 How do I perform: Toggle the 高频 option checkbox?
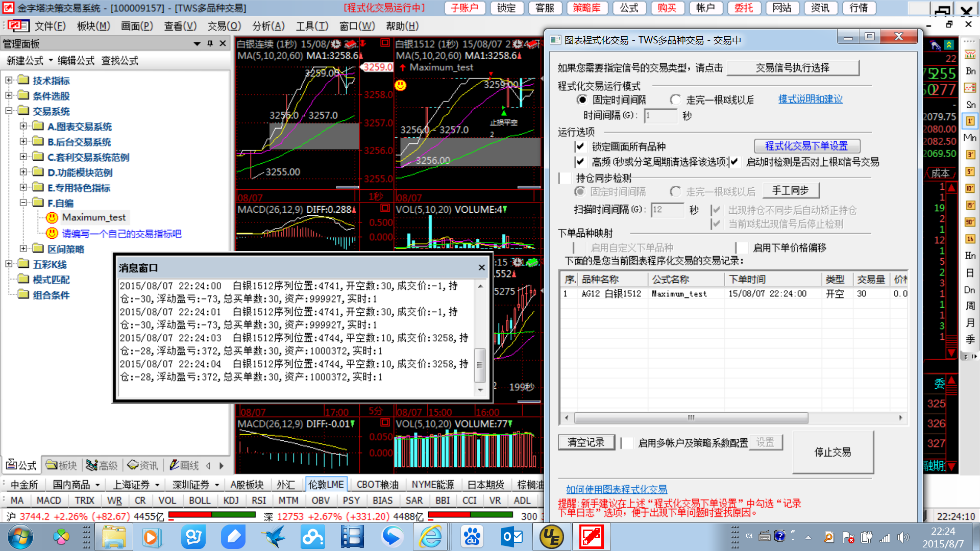[x=580, y=162]
